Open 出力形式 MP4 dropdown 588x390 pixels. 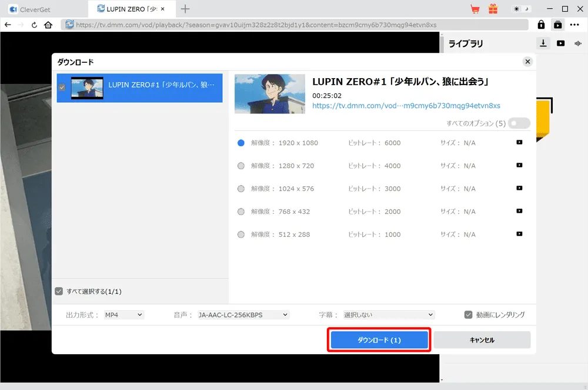[123, 315]
